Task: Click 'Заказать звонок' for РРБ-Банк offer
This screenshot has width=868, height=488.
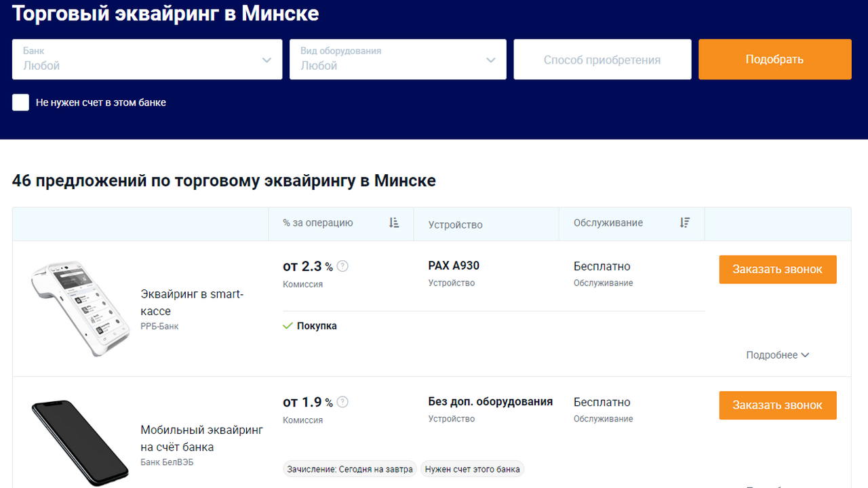Action: (x=777, y=269)
